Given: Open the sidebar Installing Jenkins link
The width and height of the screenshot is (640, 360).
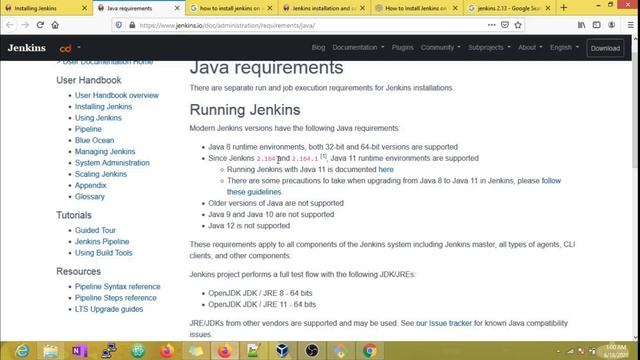Looking at the screenshot, I should point(103,107).
